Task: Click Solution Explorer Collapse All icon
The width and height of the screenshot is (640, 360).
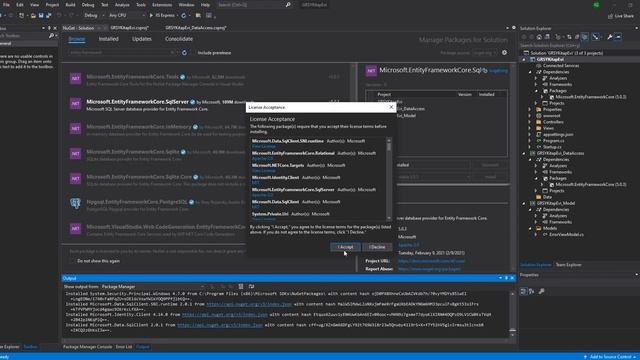Action: (576, 37)
